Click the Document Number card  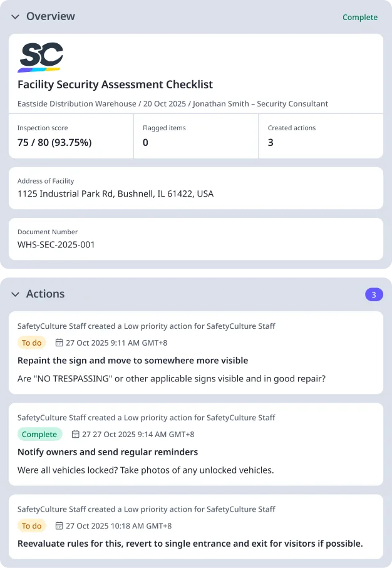[x=195, y=239]
